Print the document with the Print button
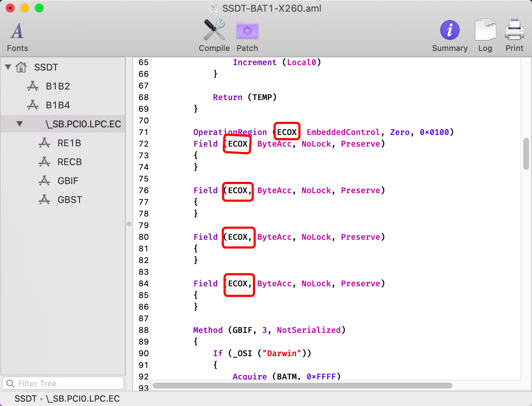Image resolution: width=532 pixels, height=406 pixels. pos(514,36)
